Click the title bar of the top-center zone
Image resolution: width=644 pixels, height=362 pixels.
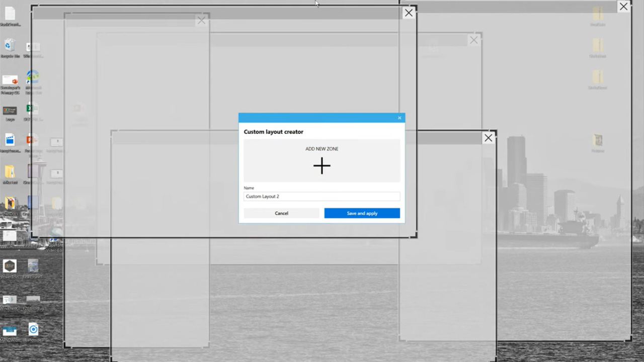point(216,13)
